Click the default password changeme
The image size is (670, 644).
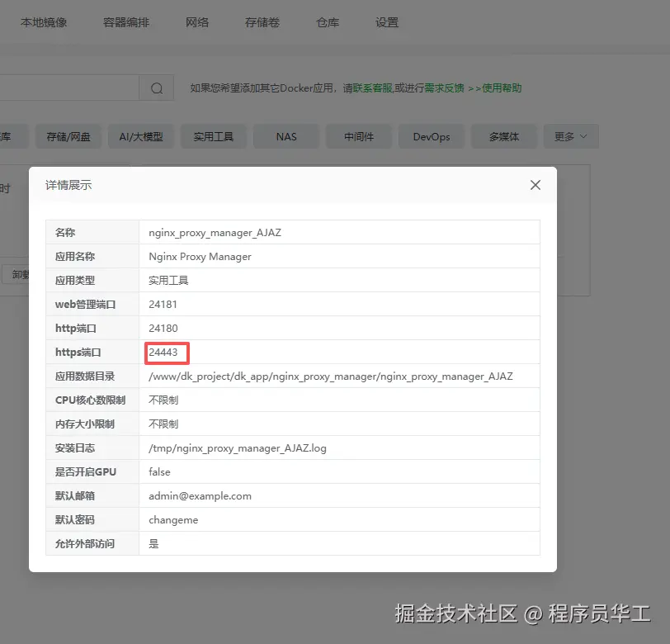tap(173, 520)
